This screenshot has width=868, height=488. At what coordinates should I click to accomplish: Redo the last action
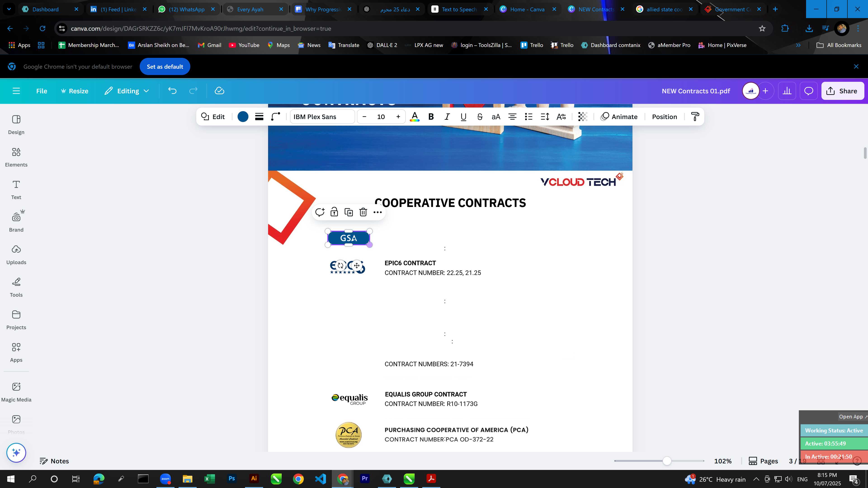(x=193, y=91)
